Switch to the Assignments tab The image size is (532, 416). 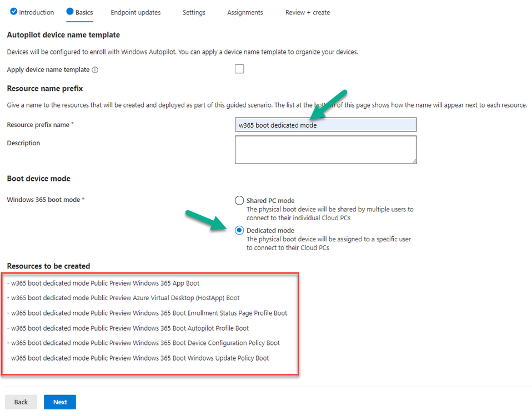click(x=245, y=12)
